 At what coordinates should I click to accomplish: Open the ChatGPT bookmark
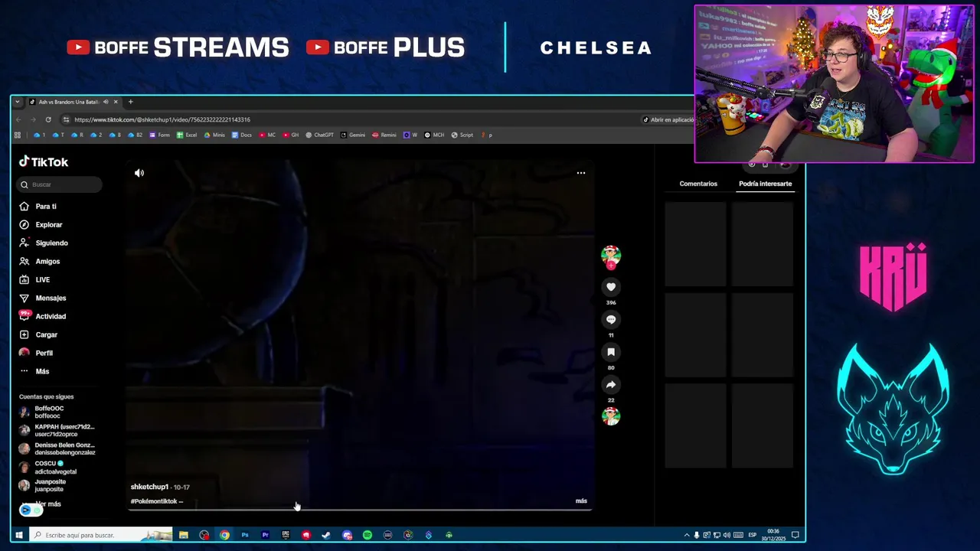pos(319,135)
